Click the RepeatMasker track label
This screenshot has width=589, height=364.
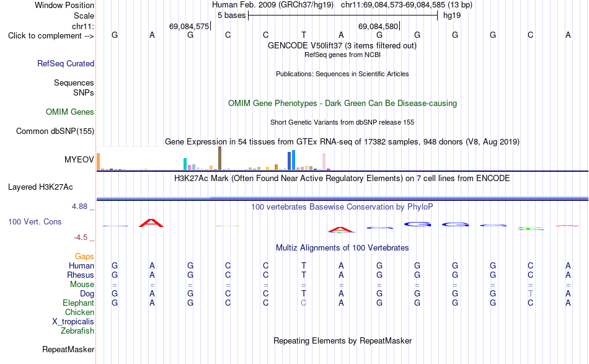[x=68, y=349]
